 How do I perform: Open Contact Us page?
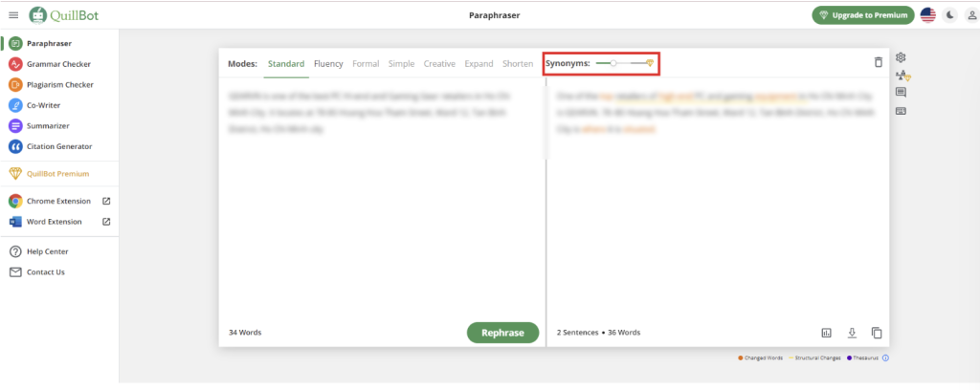[46, 272]
